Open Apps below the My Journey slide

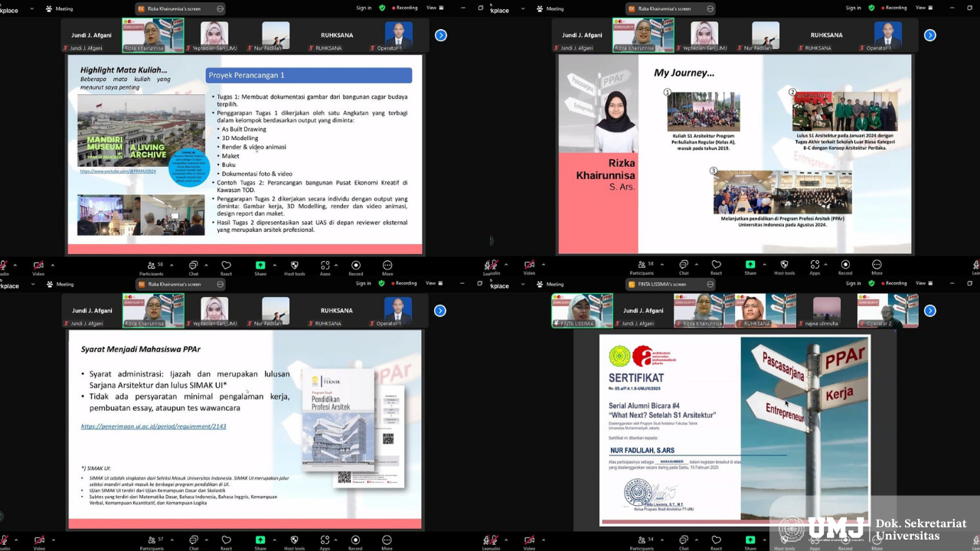pyautogui.click(x=815, y=268)
